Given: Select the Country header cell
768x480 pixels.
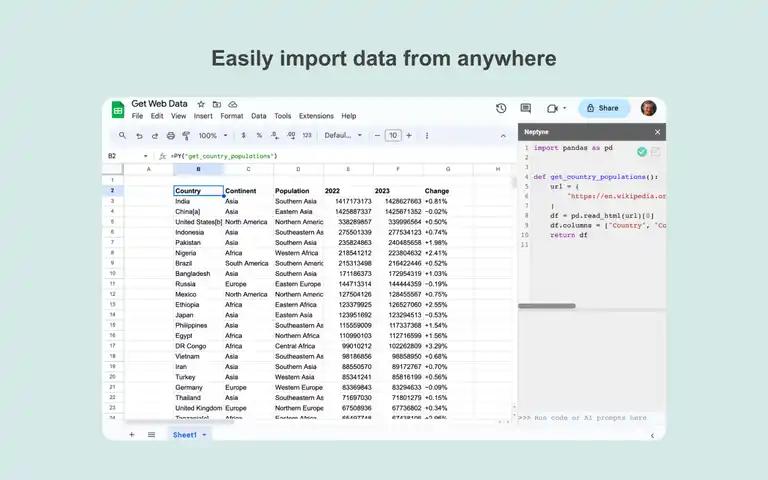Looking at the screenshot, I should tap(198, 191).
